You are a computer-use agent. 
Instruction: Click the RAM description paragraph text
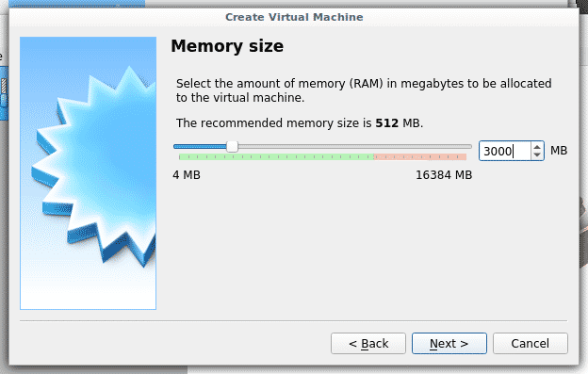pos(364,90)
